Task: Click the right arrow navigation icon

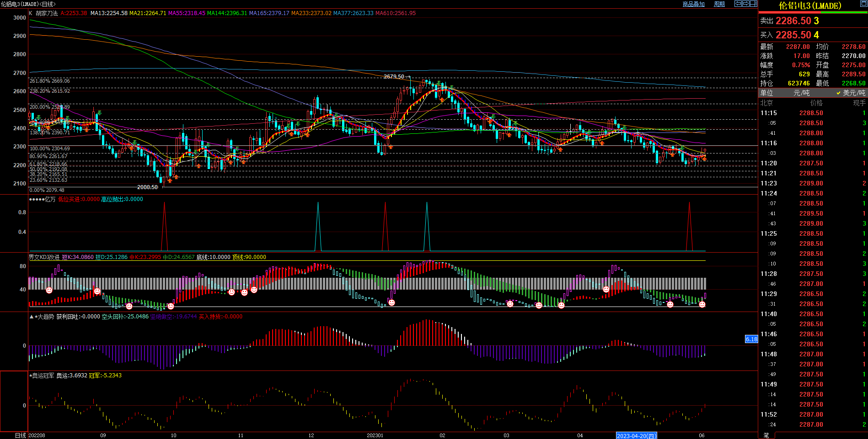Action: (746, 4)
